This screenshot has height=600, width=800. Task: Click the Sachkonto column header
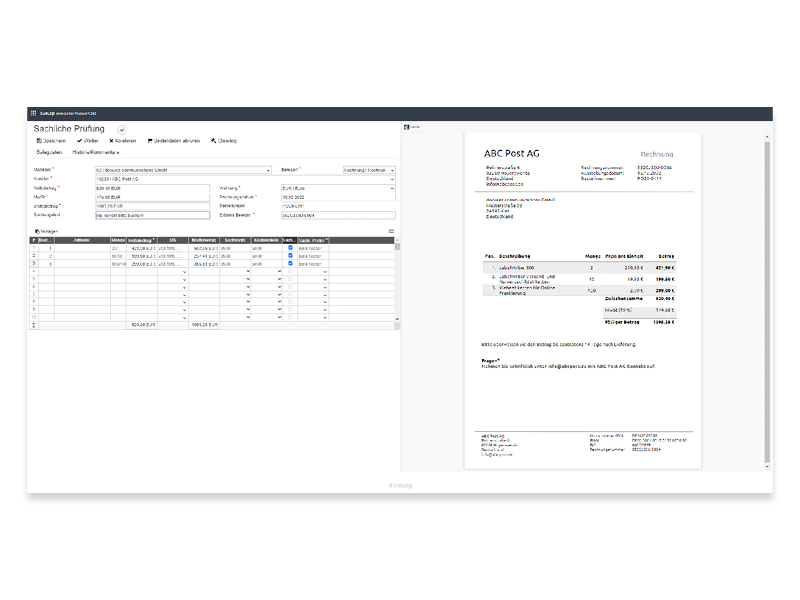pos(235,240)
